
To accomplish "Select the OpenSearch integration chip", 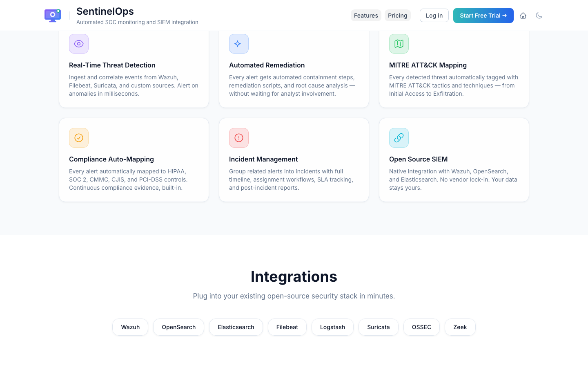I will pyautogui.click(x=178, y=327).
